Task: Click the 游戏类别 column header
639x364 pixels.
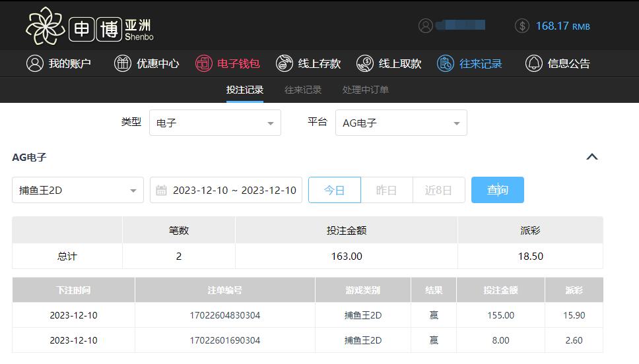Action: click(x=362, y=290)
